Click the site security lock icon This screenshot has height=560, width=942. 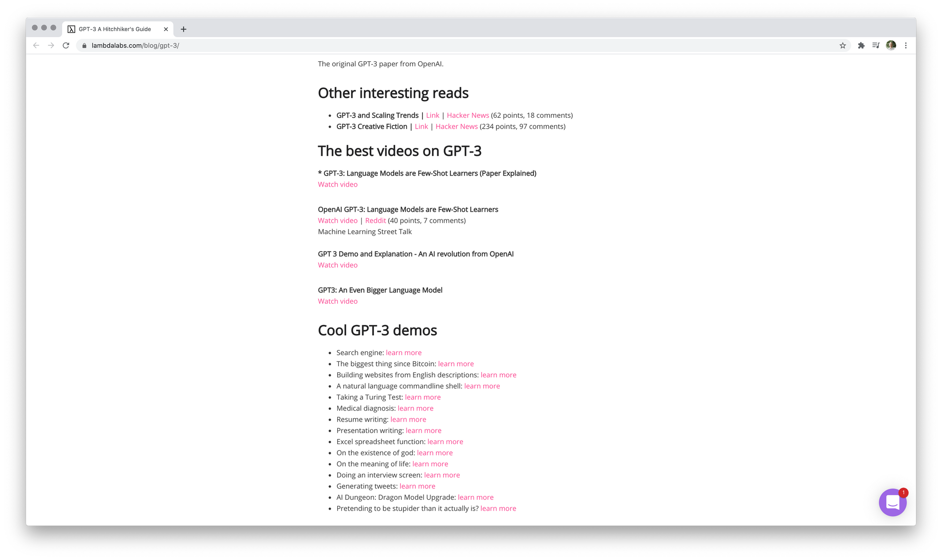(x=83, y=45)
